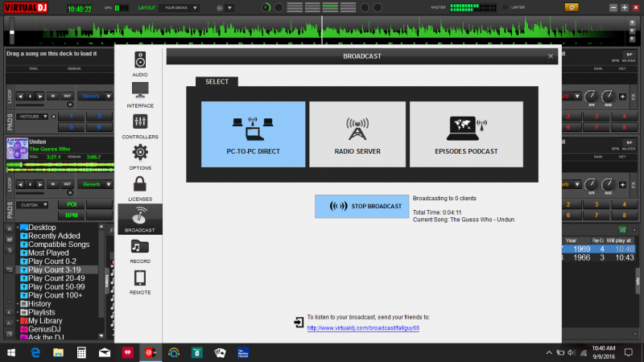This screenshot has width=644, height=362.
Task: Open the Options gear section
Action: click(139, 156)
